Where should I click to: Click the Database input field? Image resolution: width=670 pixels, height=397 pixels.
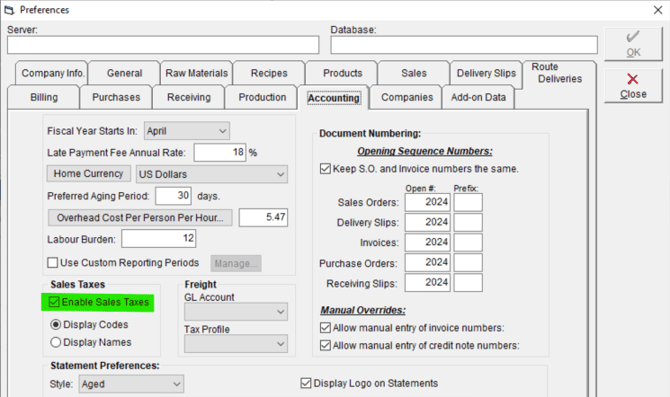pyautogui.click(x=464, y=45)
